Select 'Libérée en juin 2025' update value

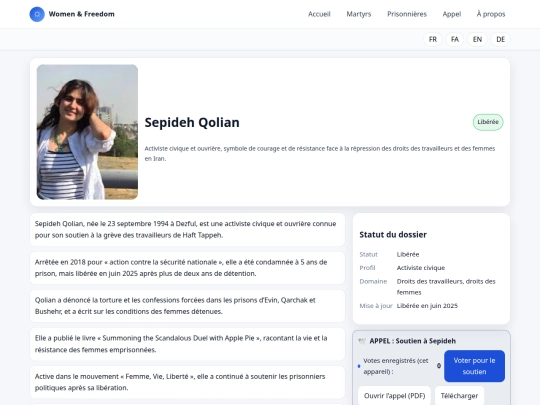[427, 306]
